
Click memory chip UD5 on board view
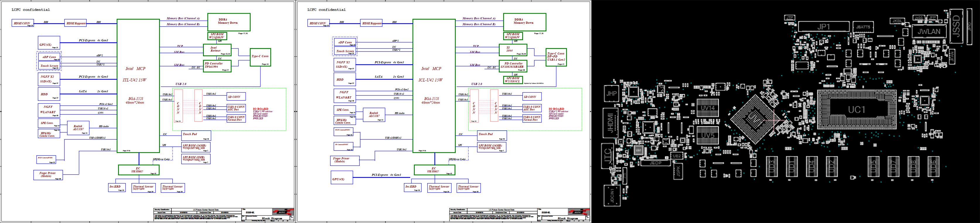(873, 166)
